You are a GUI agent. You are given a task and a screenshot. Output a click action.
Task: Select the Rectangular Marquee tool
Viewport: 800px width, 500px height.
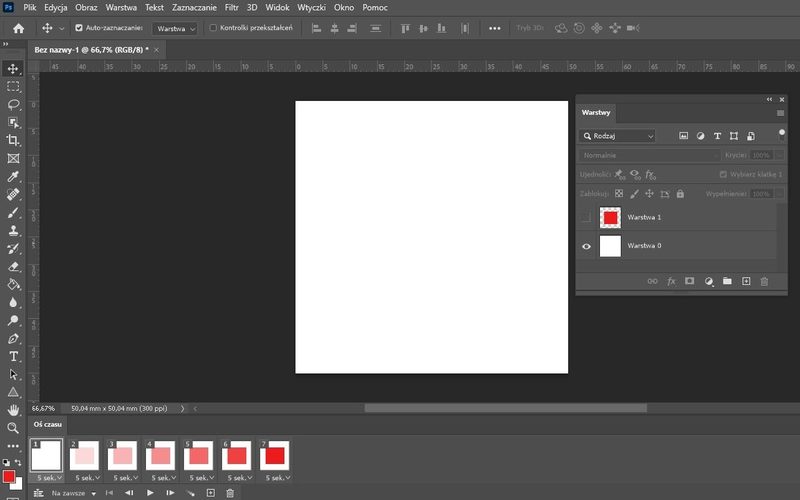click(13, 87)
